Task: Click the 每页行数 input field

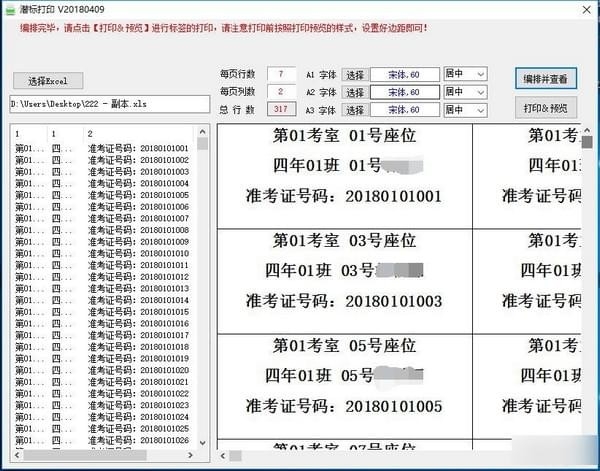Action: (x=281, y=74)
